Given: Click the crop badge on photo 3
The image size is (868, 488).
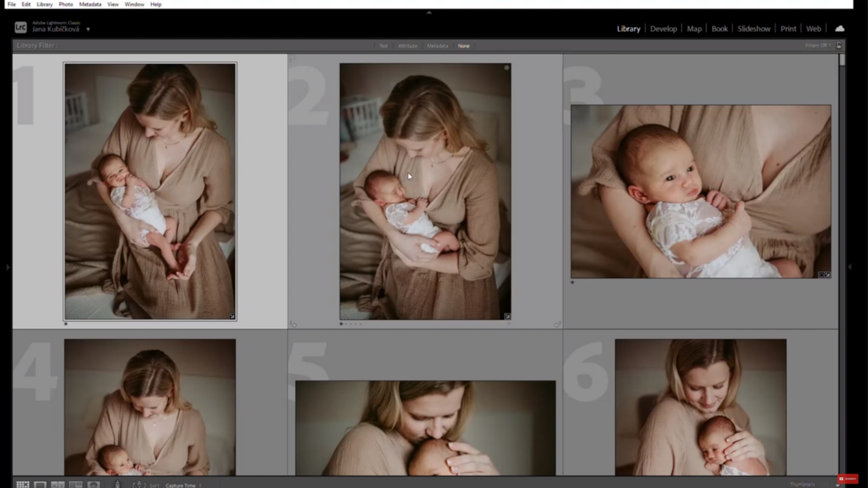Looking at the screenshot, I should [821, 275].
